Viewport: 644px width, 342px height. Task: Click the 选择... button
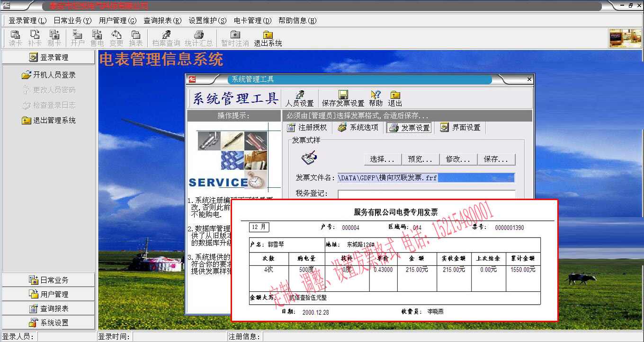pos(382,159)
